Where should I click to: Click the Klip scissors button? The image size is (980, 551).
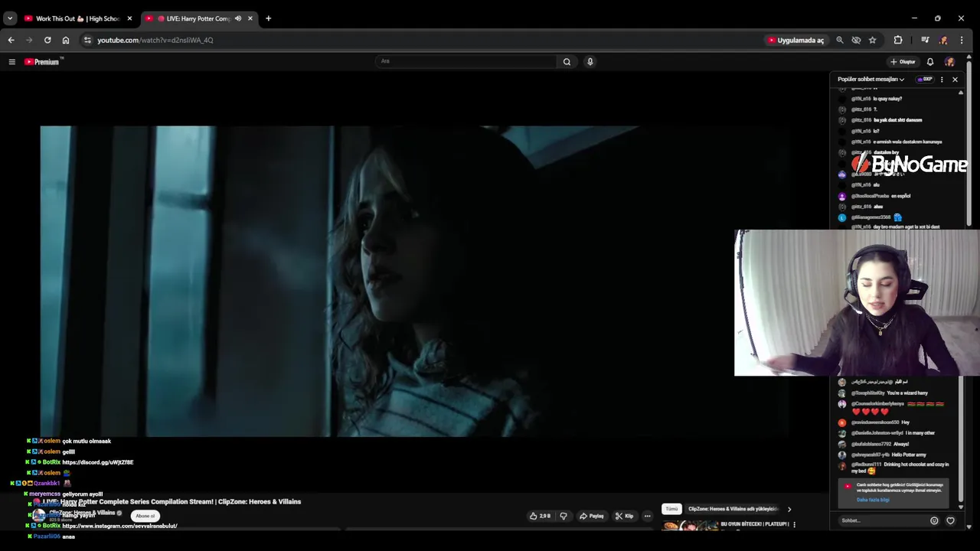pos(625,516)
